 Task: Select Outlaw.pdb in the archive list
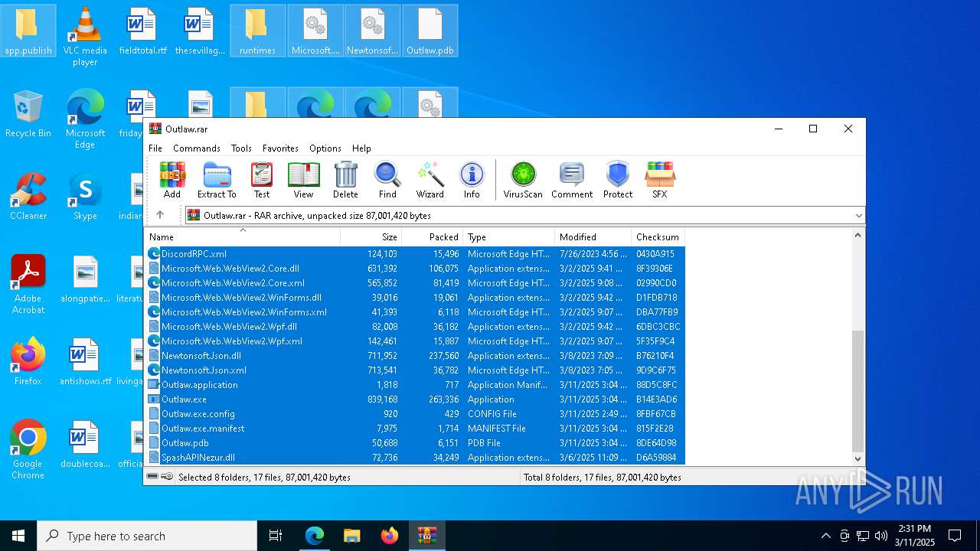(415, 443)
